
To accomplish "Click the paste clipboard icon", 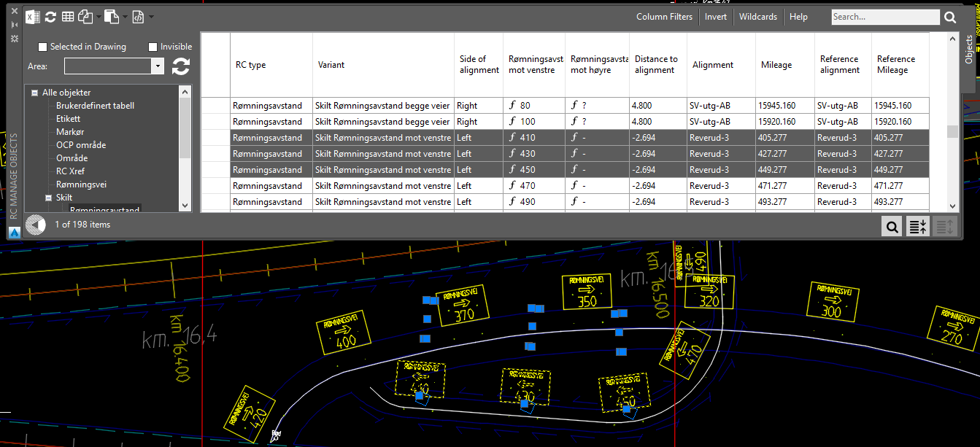I will [x=111, y=17].
